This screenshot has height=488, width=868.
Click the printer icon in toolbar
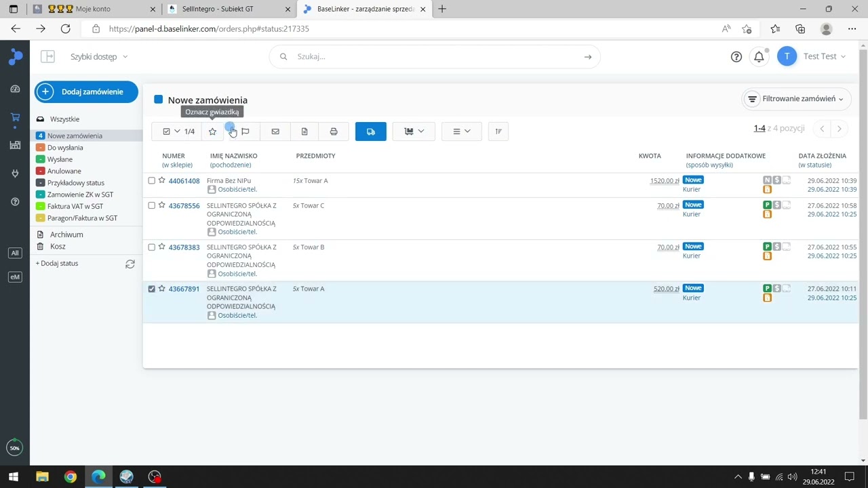[334, 131]
